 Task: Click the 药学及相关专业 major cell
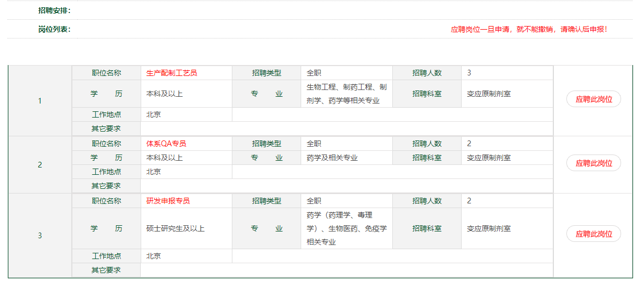332,158
